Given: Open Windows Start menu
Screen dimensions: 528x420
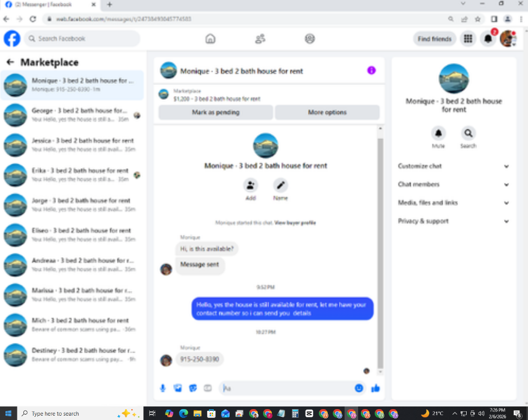Looking at the screenshot, I should coord(8,413).
